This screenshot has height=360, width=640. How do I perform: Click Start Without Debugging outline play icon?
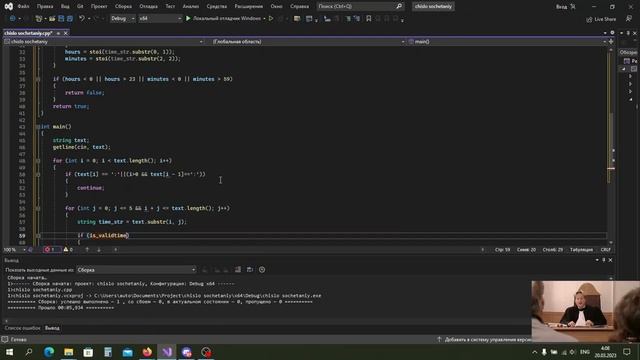coord(271,18)
